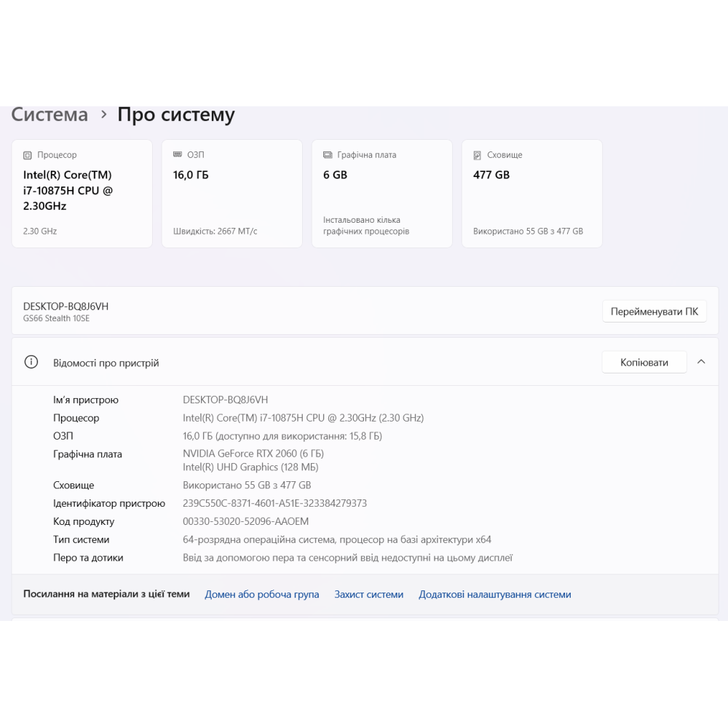
Task: Click the info icon beside Відомості про пристрій
Action: coord(31,363)
